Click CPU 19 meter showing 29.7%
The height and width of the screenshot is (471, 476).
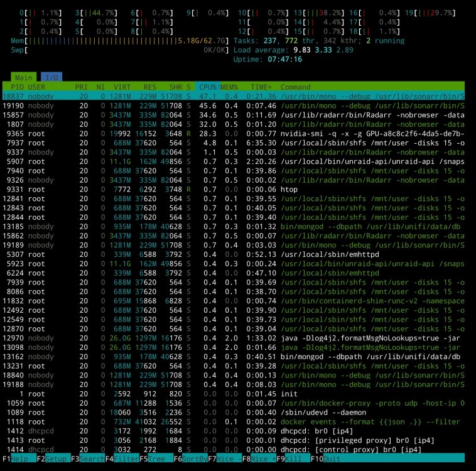(430, 13)
